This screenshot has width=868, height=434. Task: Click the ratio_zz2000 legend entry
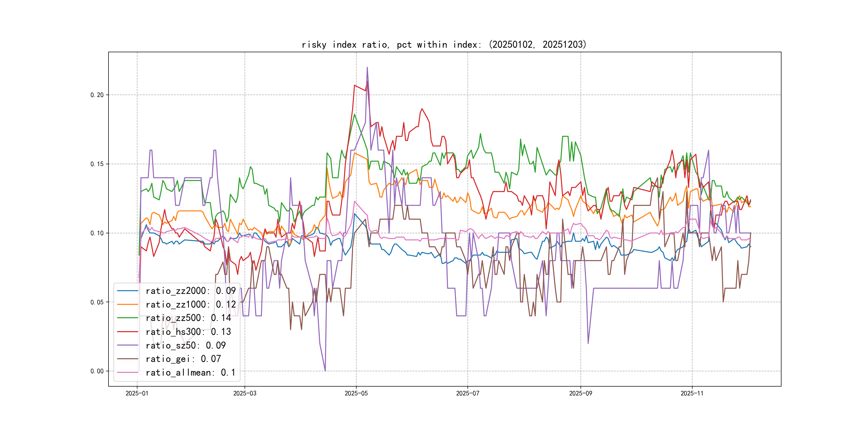coord(190,291)
